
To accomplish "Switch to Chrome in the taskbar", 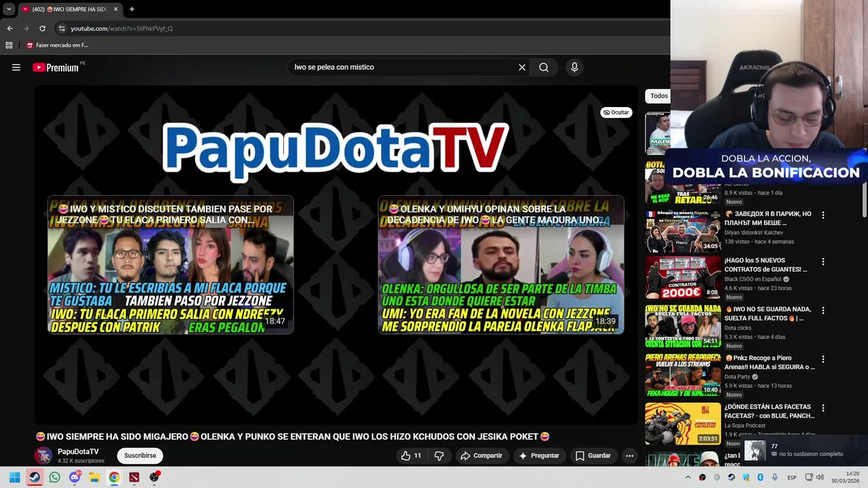I will (x=114, y=477).
